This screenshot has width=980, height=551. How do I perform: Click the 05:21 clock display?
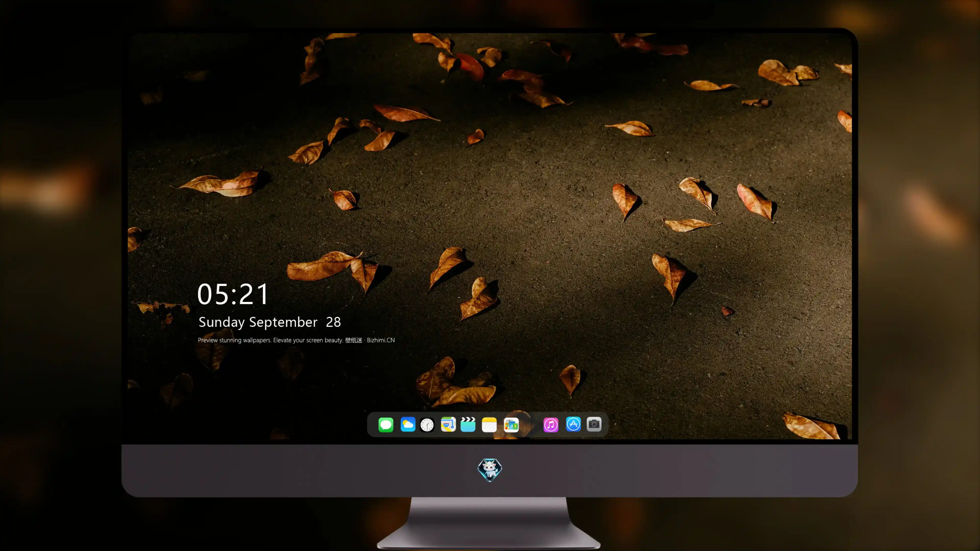click(x=233, y=294)
